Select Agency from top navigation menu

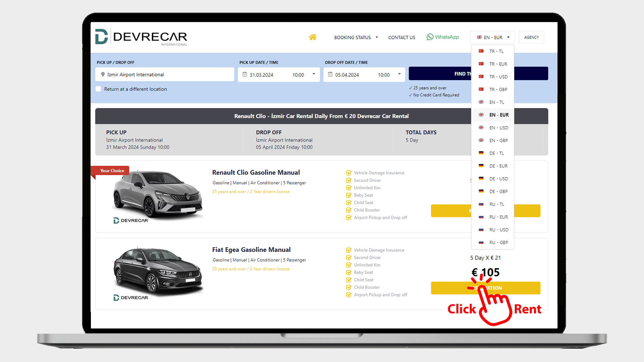[x=531, y=37]
